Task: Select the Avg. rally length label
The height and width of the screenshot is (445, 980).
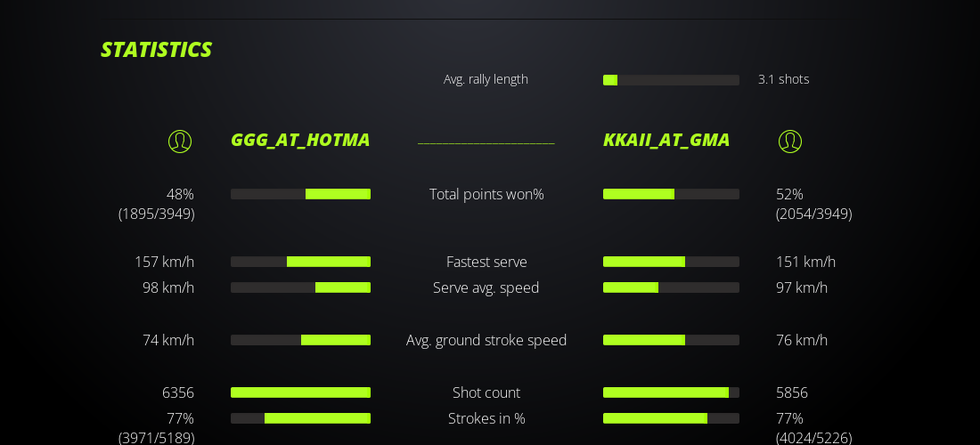Action: [x=486, y=79]
